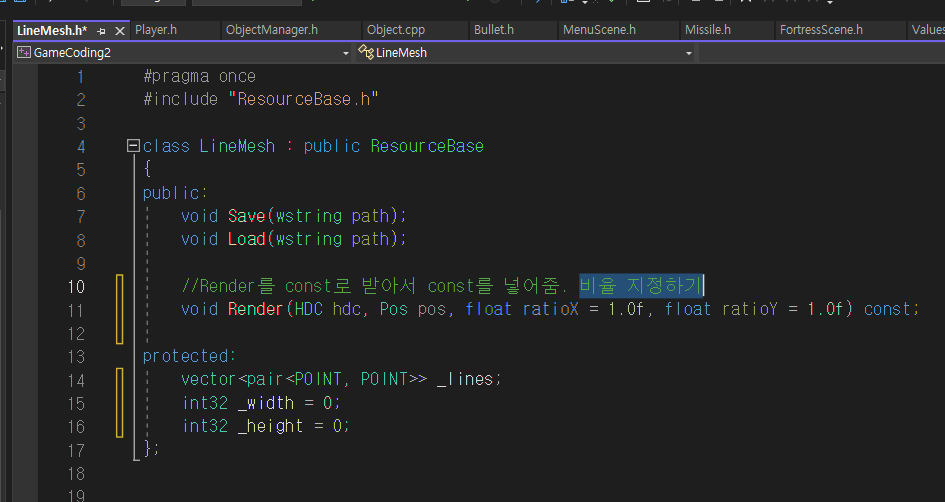Screen dimensions: 945x502
Task: Click the Save function name
Action: [246, 216]
